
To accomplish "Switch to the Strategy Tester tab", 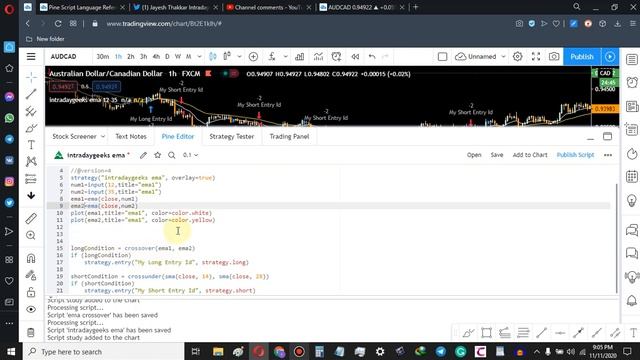I will (231, 136).
